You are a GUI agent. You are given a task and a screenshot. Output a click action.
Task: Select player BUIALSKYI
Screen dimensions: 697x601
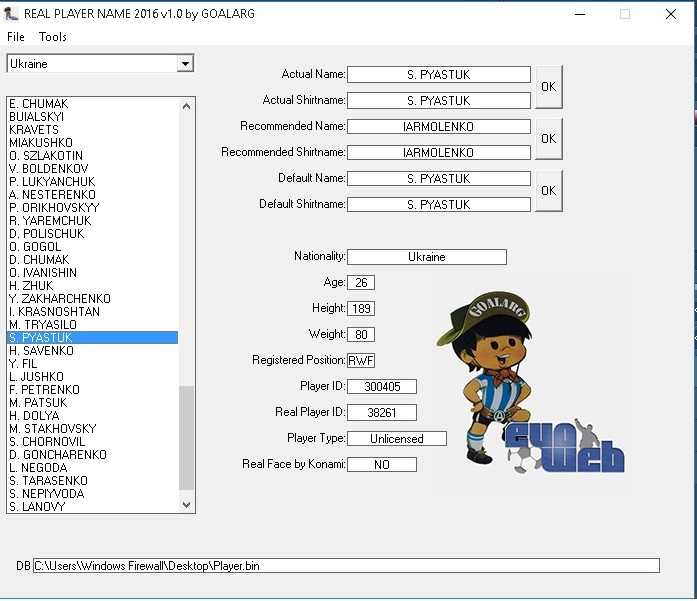click(92, 116)
